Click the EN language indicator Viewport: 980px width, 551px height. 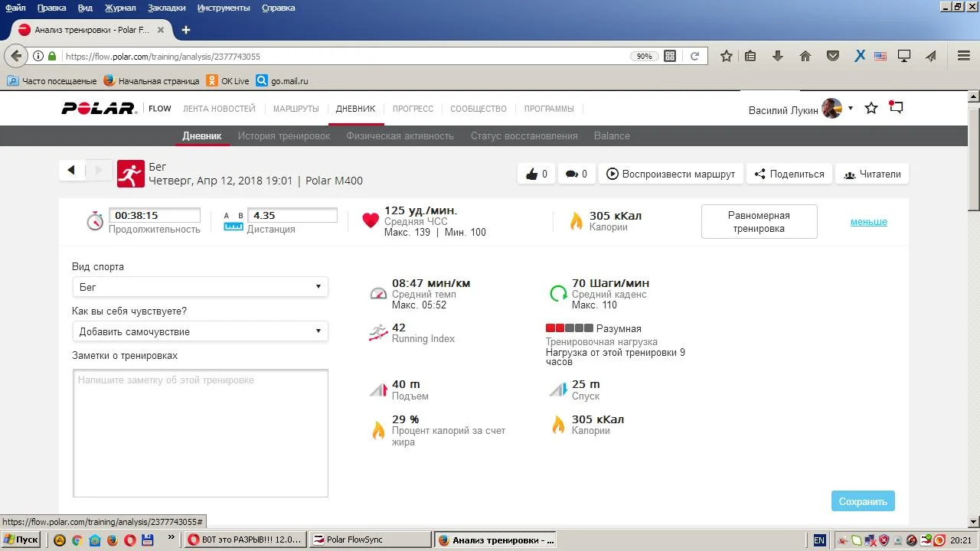(819, 540)
